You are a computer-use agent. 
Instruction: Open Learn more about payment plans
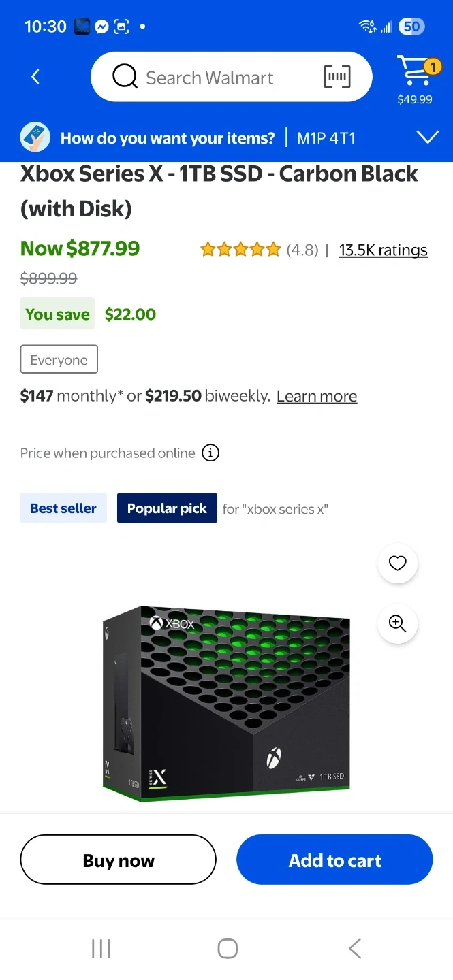(x=317, y=396)
